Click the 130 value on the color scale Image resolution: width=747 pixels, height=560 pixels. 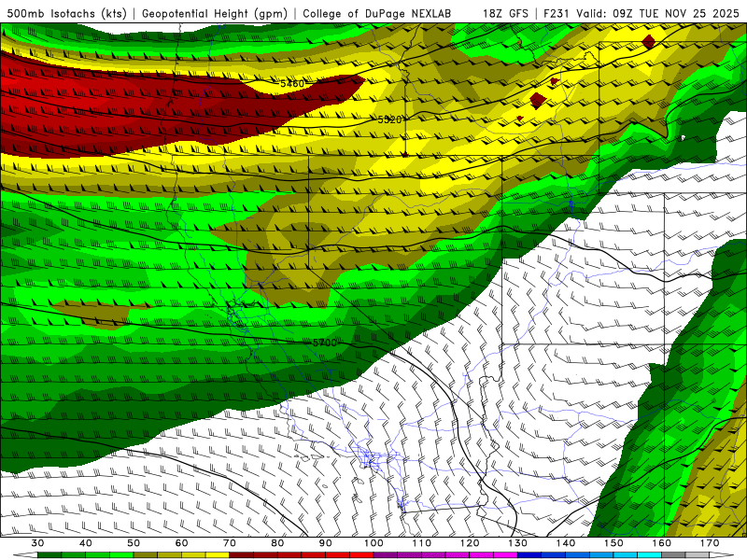(x=518, y=543)
